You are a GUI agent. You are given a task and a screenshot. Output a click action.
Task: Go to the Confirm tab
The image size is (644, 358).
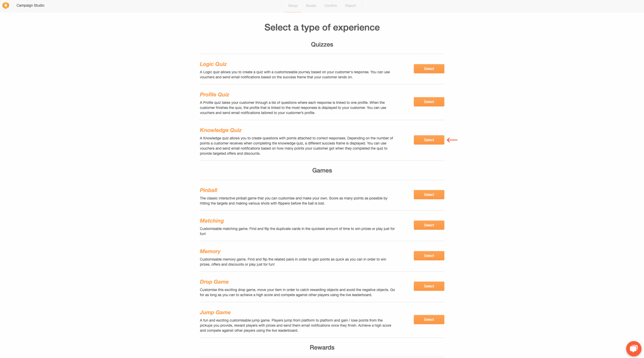pos(330,6)
